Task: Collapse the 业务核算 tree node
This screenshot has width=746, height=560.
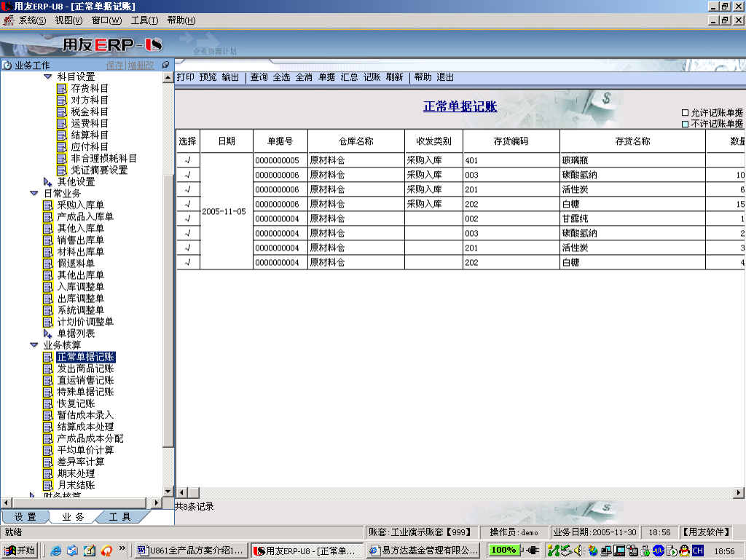Action: pyautogui.click(x=34, y=345)
